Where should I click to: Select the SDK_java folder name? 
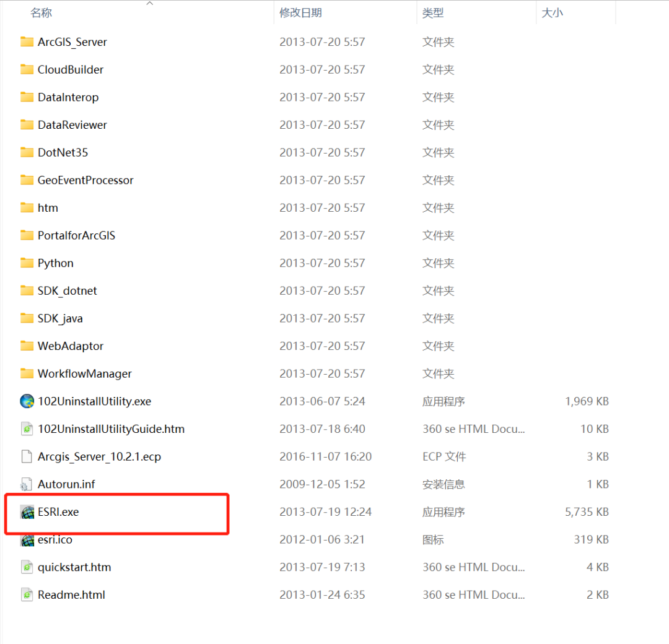[x=60, y=318]
